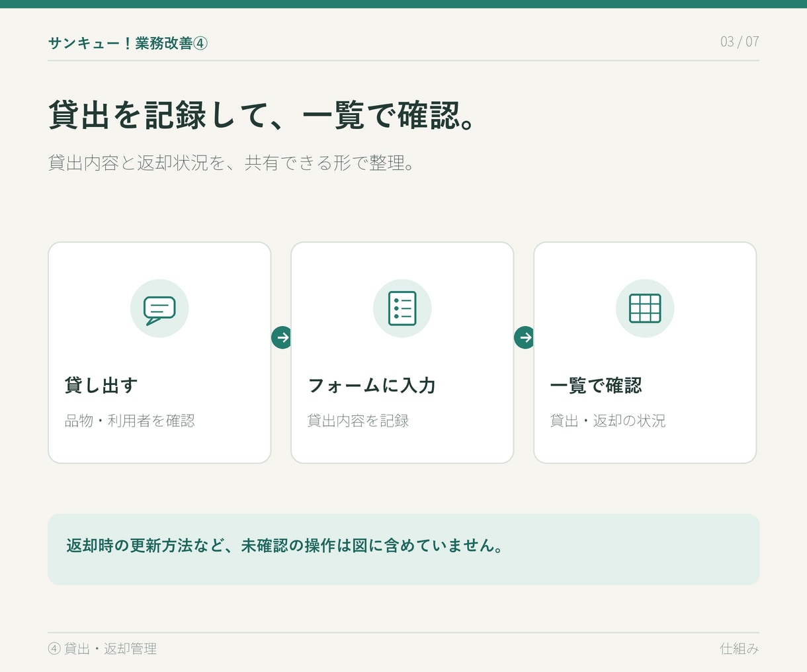Click the main heading 貸出を記録して、一覧で確認。
This screenshot has width=807, height=672.
262,114
